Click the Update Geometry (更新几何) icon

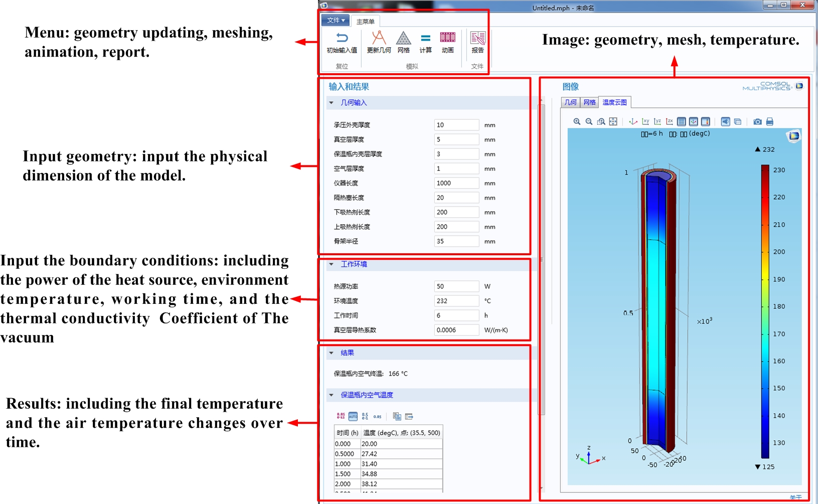click(x=379, y=38)
